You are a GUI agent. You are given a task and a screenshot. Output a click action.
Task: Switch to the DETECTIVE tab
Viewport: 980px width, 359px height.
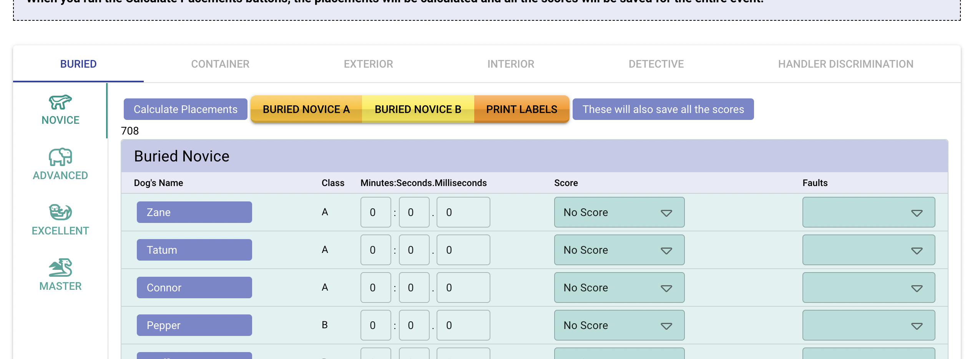656,64
